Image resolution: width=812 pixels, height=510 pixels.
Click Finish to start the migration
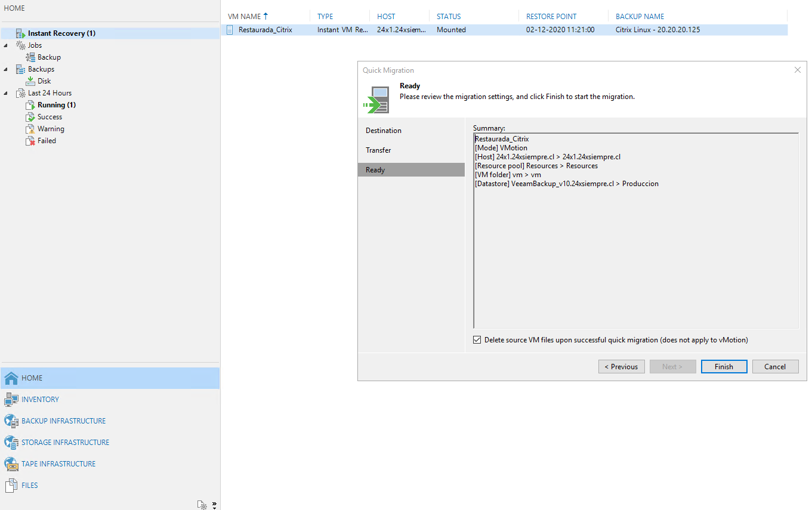[724, 366]
